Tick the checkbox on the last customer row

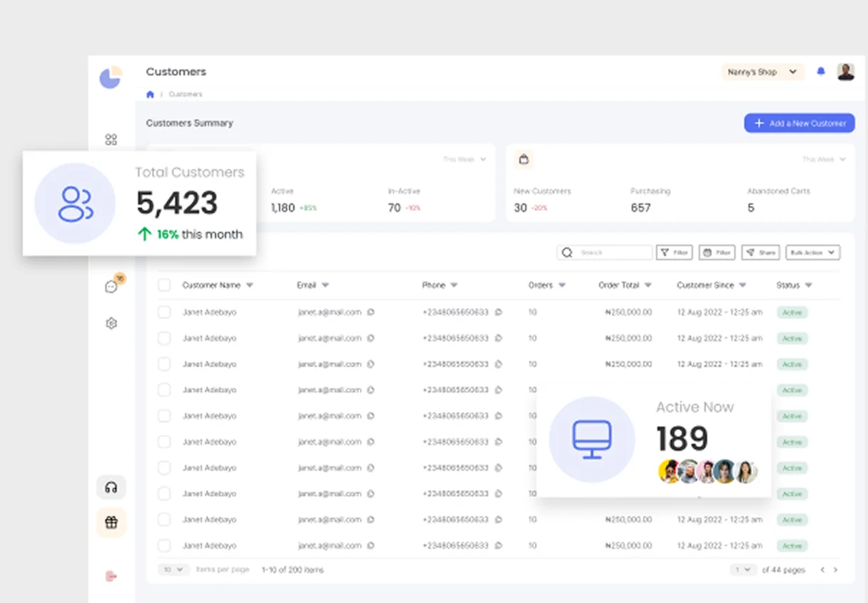(164, 545)
